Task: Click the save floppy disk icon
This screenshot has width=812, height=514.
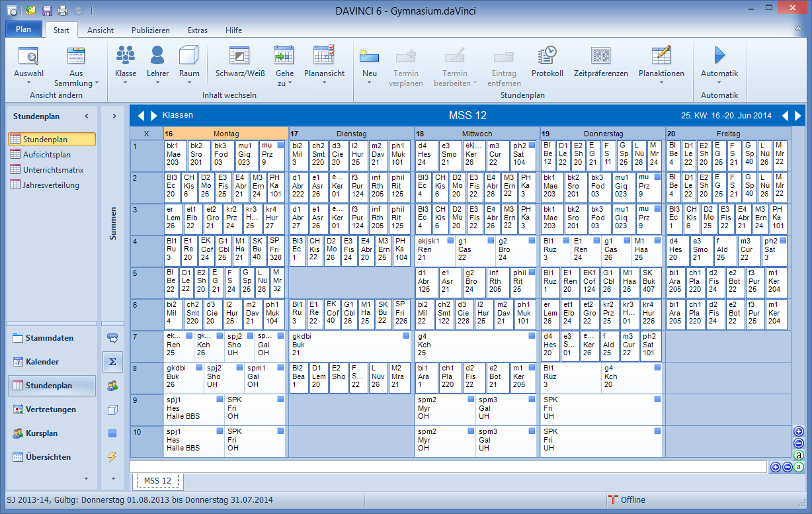Action: pos(47,10)
